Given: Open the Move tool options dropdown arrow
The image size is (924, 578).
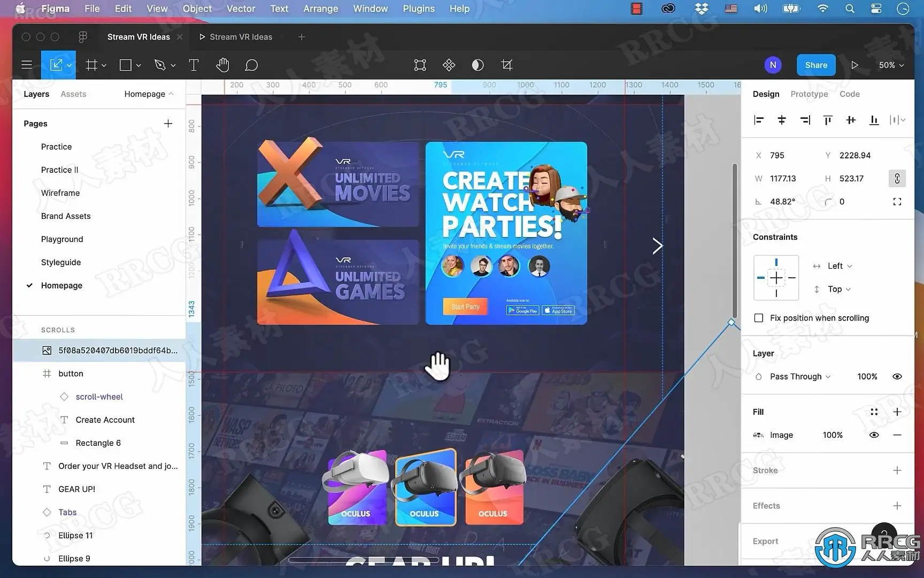Looking at the screenshot, I should (69, 66).
